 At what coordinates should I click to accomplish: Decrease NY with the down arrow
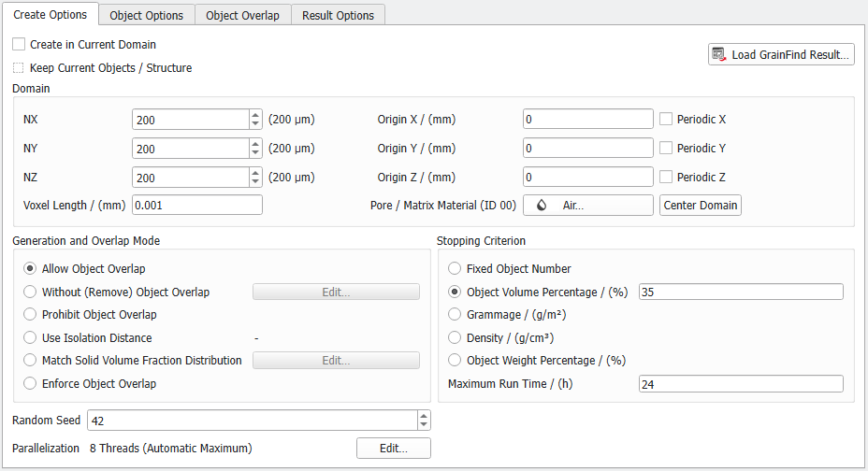click(x=255, y=152)
